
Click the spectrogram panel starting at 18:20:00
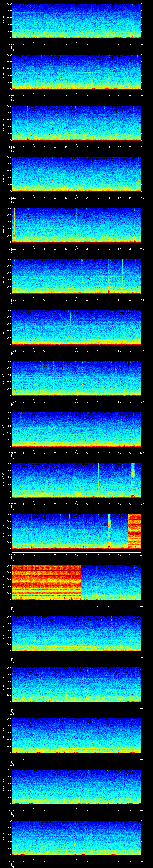coord(77,327)
